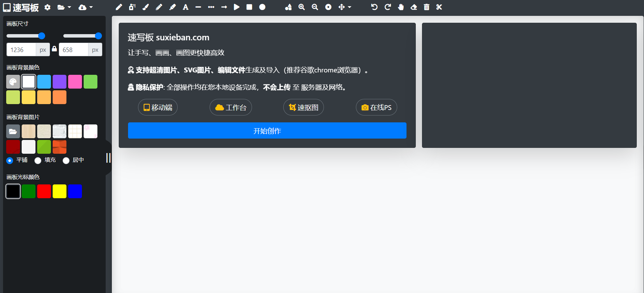Click the canvas width input field

click(21, 50)
